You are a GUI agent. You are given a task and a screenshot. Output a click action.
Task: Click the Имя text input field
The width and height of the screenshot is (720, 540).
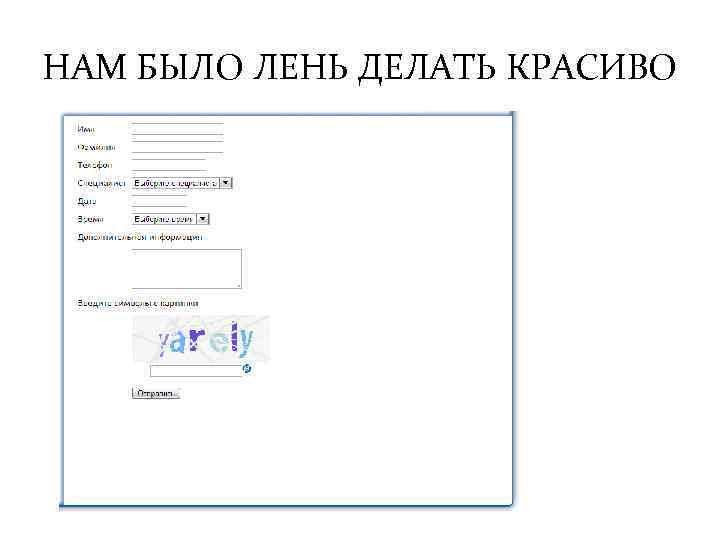[178, 129]
